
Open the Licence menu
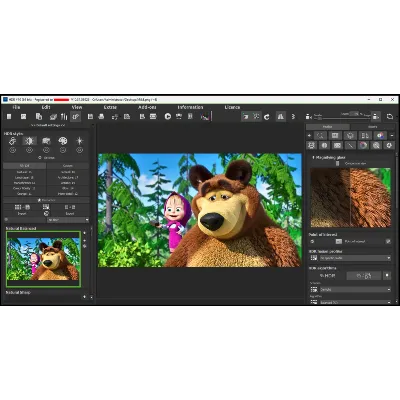[232, 107]
